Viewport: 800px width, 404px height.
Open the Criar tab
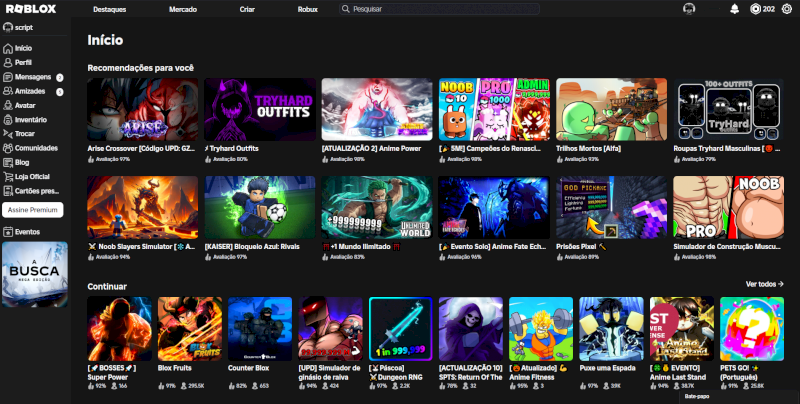[x=247, y=9]
